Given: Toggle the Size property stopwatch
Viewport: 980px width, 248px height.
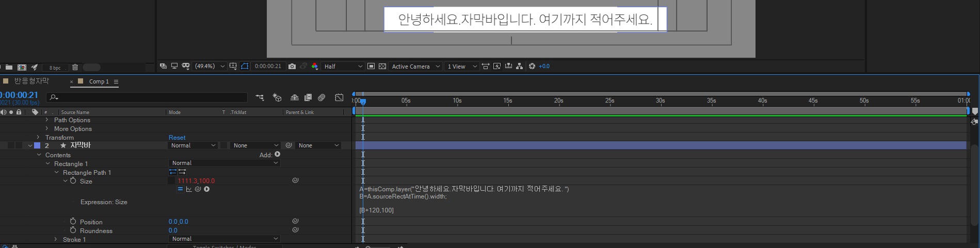Looking at the screenshot, I should pos(73,181).
